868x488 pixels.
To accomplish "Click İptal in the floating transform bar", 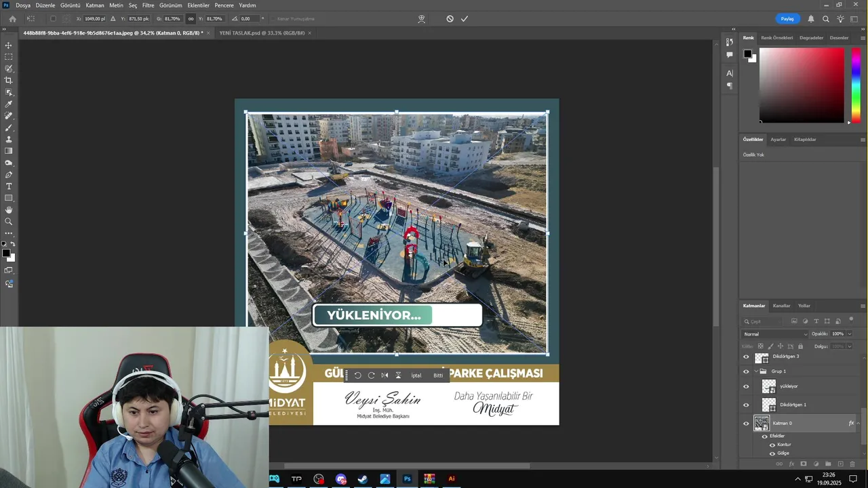I will [416, 375].
